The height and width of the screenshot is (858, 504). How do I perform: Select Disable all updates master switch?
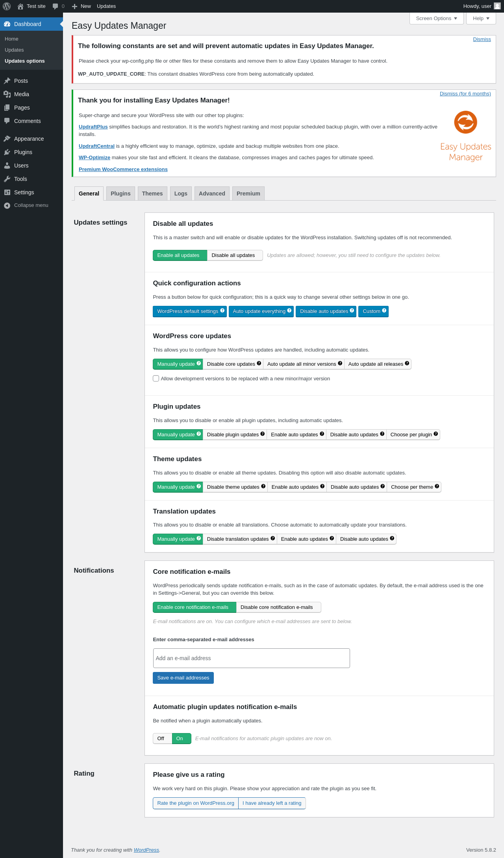tap(235, 255)
